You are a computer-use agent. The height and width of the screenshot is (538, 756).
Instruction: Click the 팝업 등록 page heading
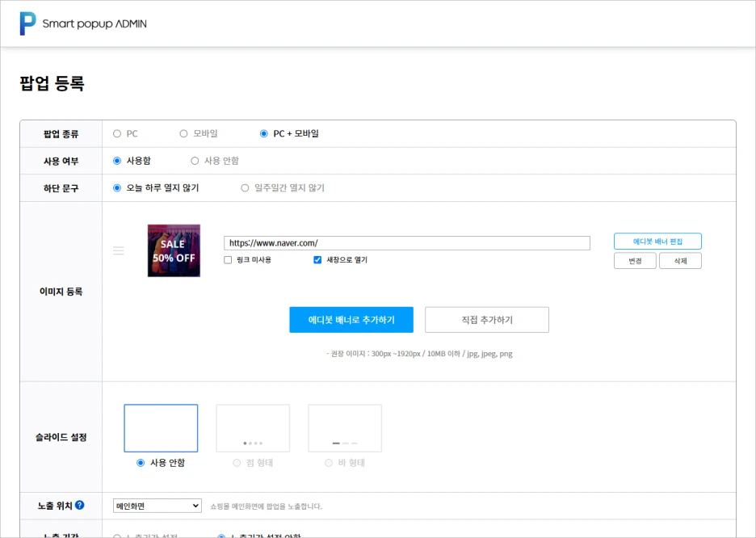(52, 83)
